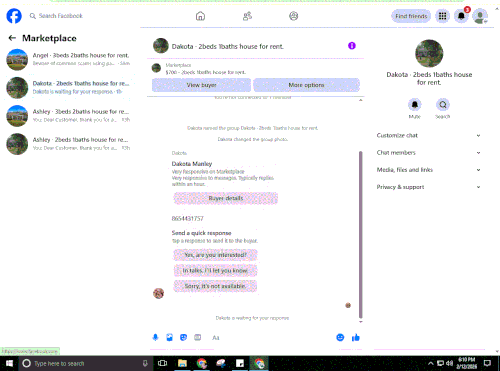Send a thumbs up like
The height and width of the screenshot is (371, 500).
[356, 338]
